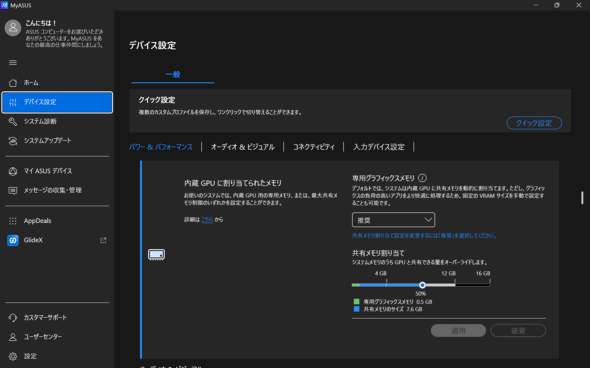
Task: Click the 16 GB slider label
Action: click(483, 274)
